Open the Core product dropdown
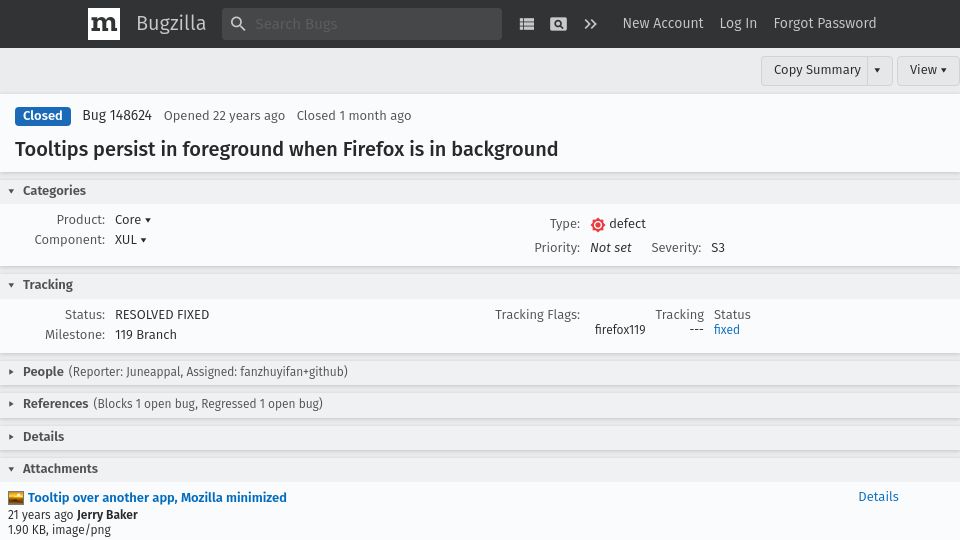The height and width of the screenshot is (540, 960). 133,219
